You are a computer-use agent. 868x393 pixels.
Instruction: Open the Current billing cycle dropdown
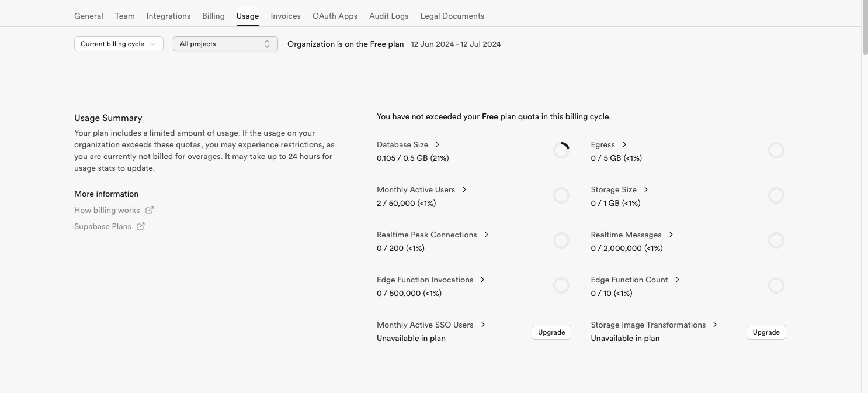(x=119, y=44)
